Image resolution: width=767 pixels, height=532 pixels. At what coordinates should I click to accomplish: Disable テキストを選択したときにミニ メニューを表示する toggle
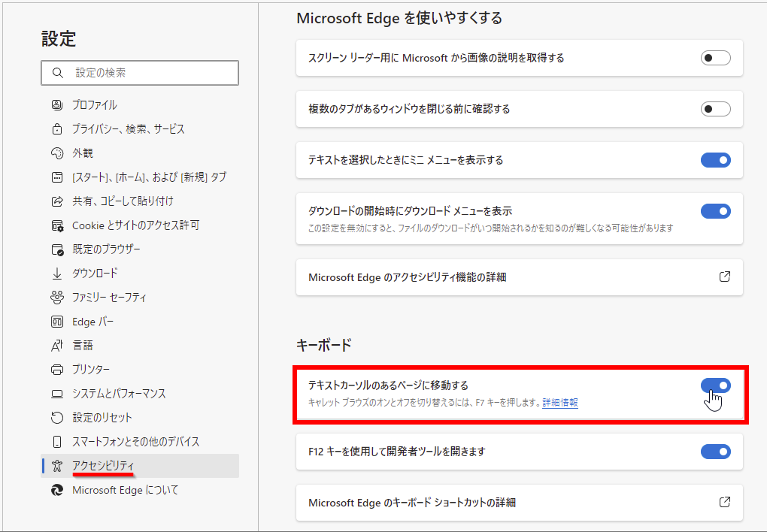(716, 160)
